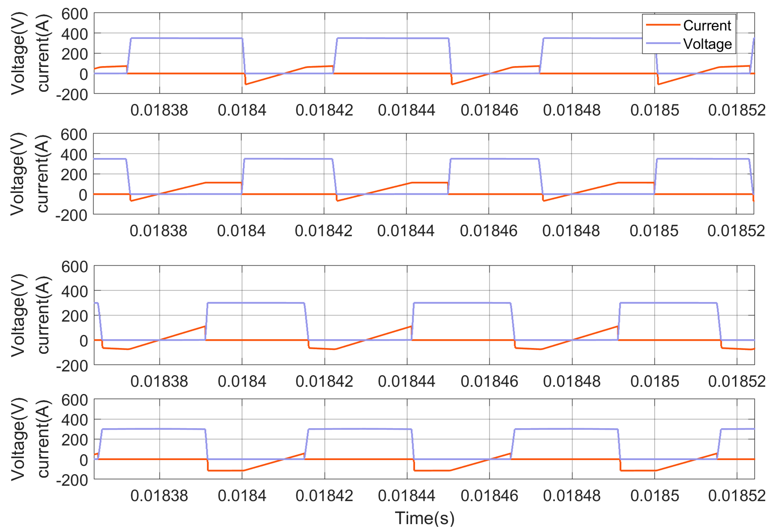Click the 0.01846 tick label under bottom subplot
This screenshot has height=532, width=775.
click(489, 496)
